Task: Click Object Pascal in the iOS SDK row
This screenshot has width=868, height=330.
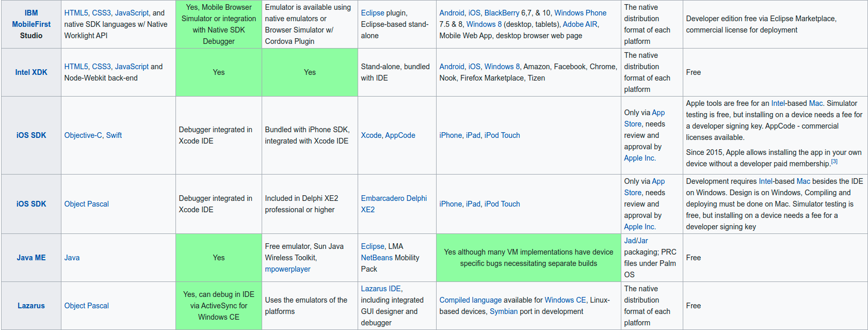Action: [87, 204]
